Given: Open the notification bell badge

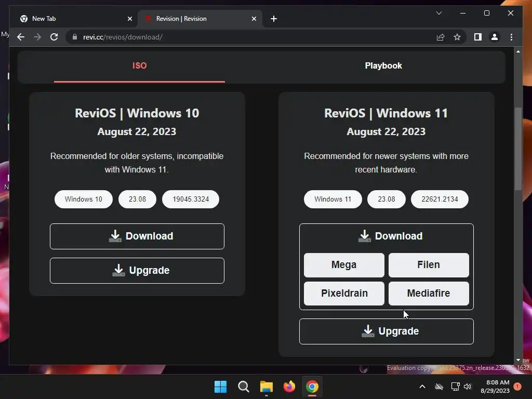Looking at the screenshot, I should 517,387.
